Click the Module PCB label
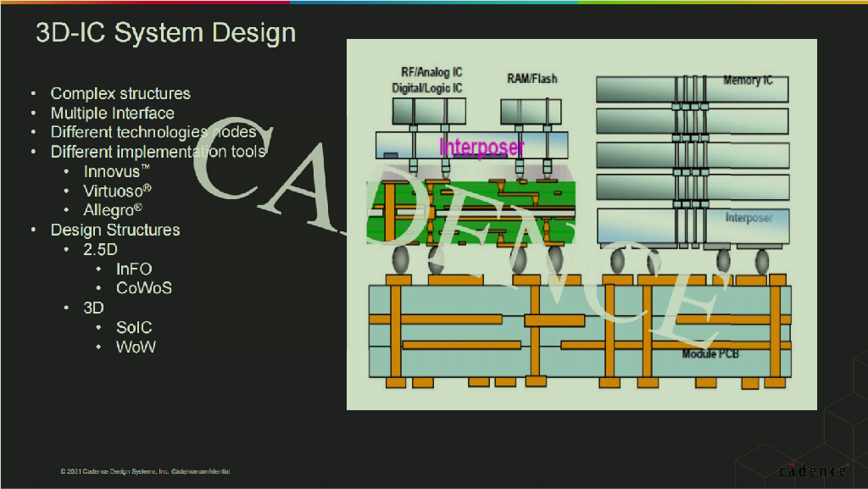Image resolution: width=868 pixels, height=489 pixels. point(710,353)
